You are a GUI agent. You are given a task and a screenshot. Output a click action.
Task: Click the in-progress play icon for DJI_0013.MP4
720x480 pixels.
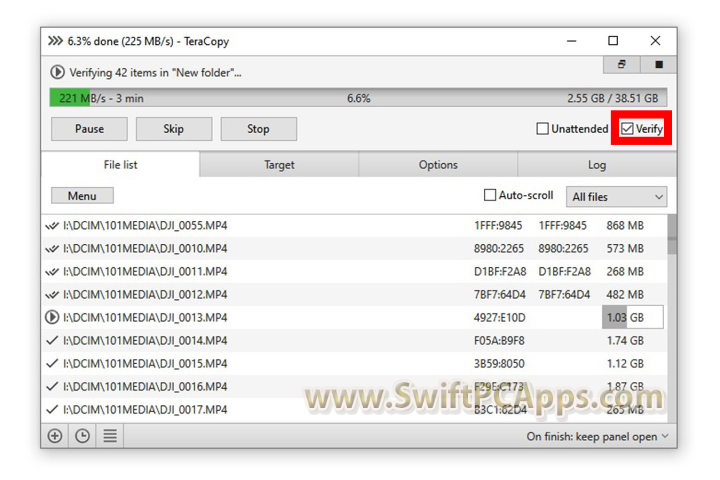coord(52,317)
